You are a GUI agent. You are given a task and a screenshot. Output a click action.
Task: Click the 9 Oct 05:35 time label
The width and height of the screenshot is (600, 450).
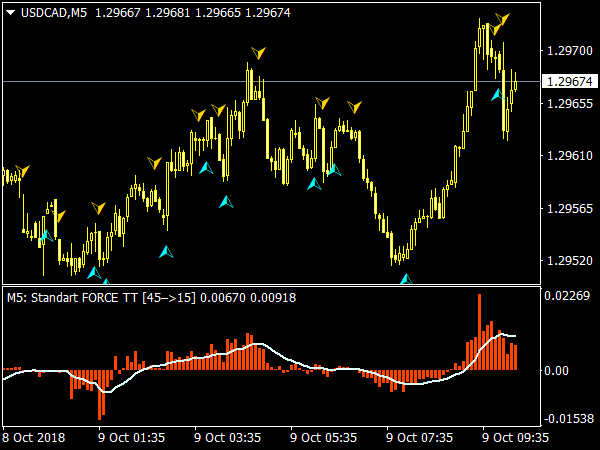pos(323,437)
